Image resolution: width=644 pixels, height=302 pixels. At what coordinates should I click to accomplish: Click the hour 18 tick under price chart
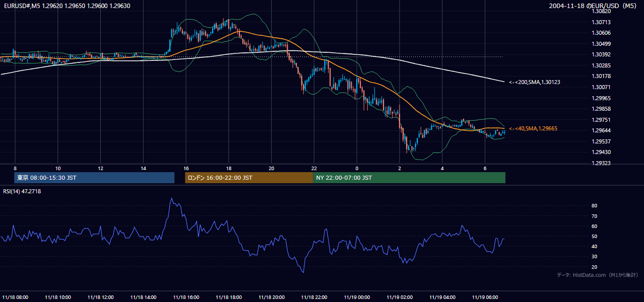click(229, 168)
